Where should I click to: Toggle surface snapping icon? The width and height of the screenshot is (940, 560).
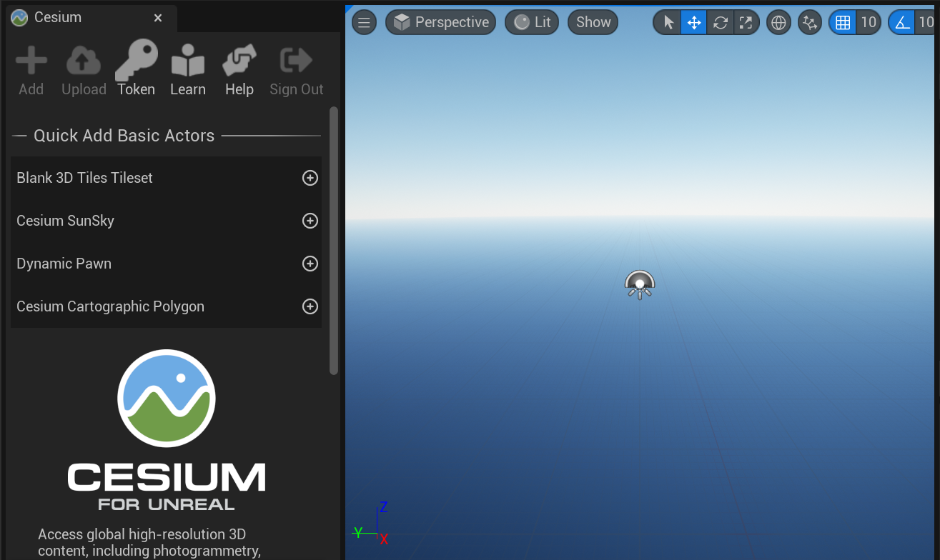click(x=810, y=22)
